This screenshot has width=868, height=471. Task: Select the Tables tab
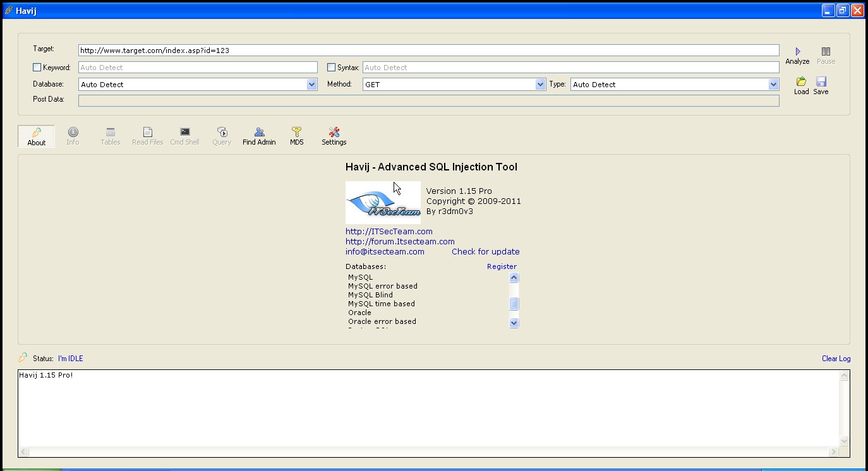(110, 136)
